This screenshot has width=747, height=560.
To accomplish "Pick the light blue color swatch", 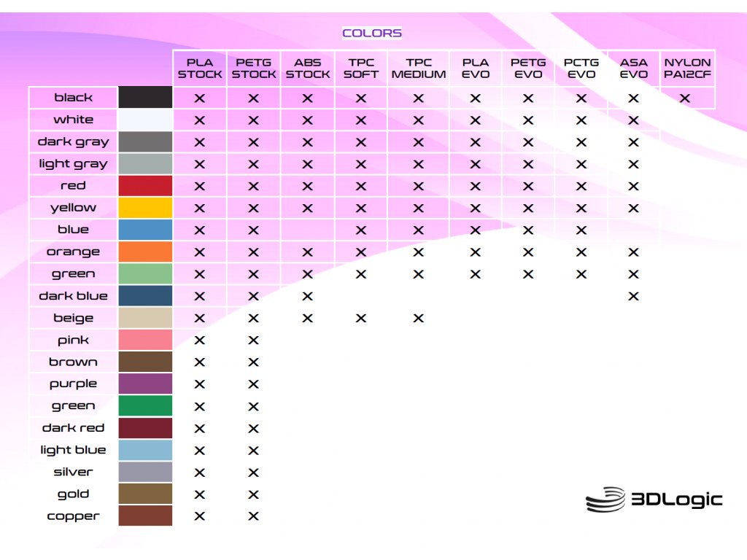I will coord(145,450).
